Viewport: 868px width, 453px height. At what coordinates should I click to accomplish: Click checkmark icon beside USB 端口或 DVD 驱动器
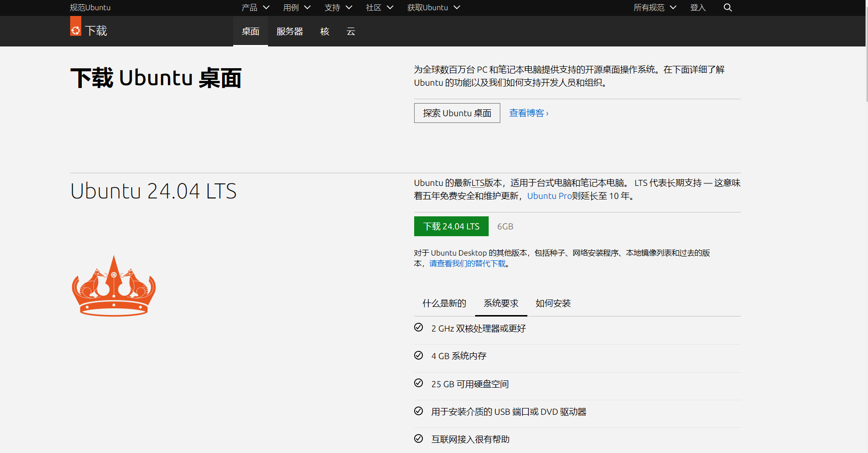tap(418, 410)
